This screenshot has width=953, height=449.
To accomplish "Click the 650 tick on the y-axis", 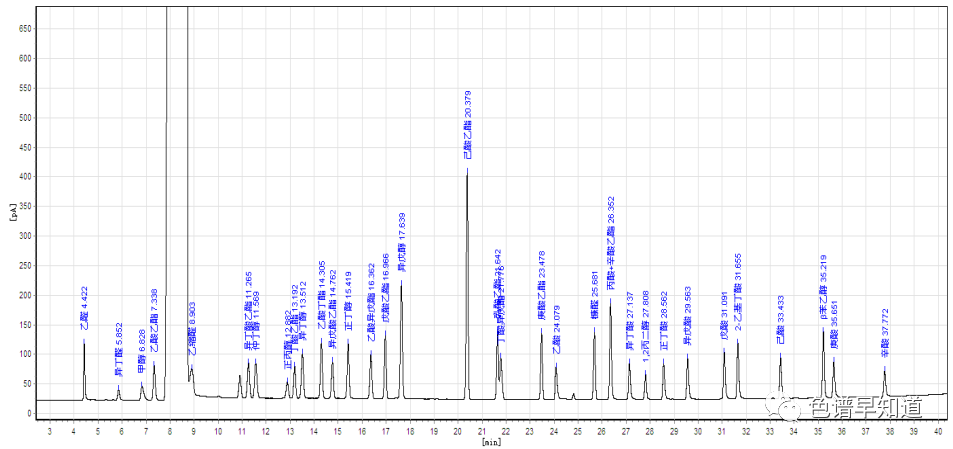I will pyautogui.click(x=23, y=29).
